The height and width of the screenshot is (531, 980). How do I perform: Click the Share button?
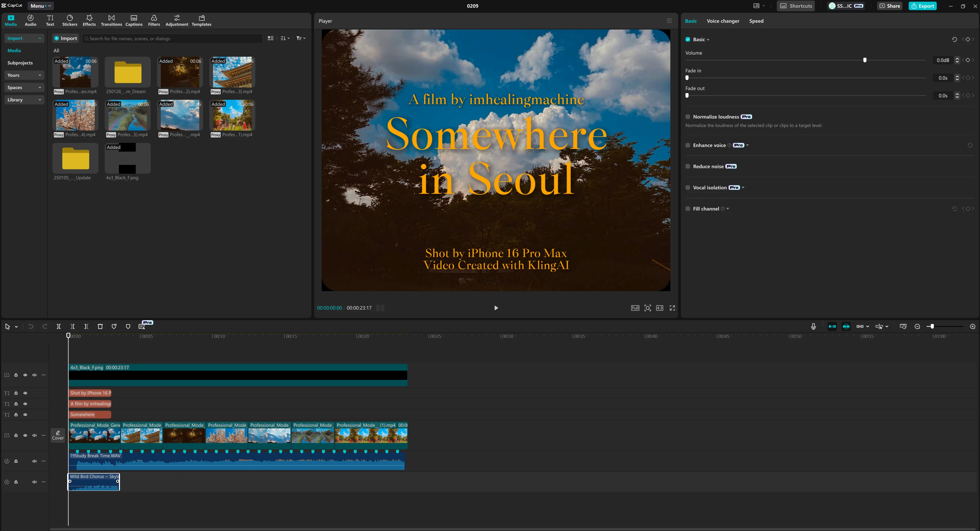point(890,6)
